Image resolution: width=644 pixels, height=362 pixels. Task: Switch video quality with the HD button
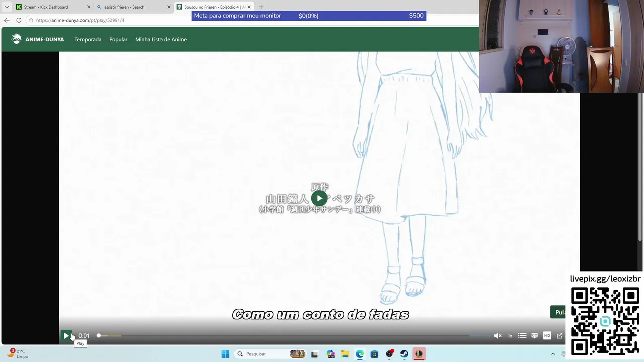[x=547, y=336]
